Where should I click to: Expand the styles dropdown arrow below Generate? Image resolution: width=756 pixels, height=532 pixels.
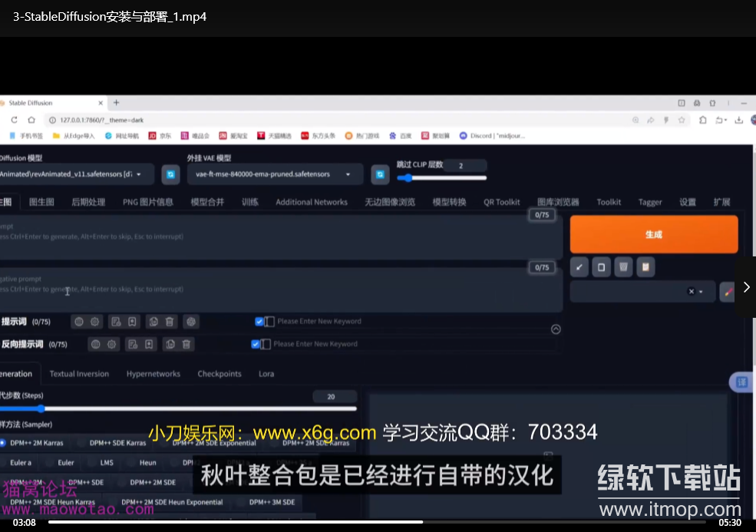[x=701, y=292]
